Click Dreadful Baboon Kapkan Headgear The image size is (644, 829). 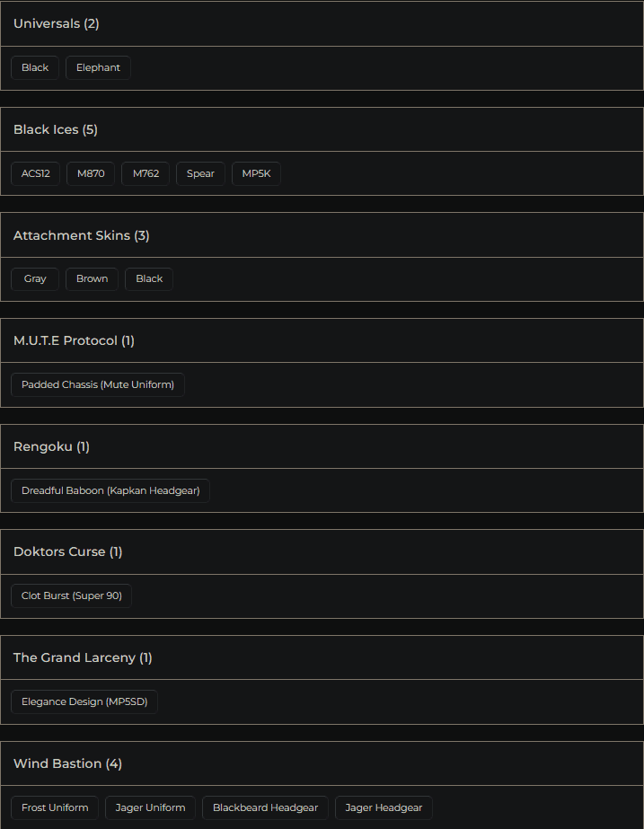(x=110, y=490)
